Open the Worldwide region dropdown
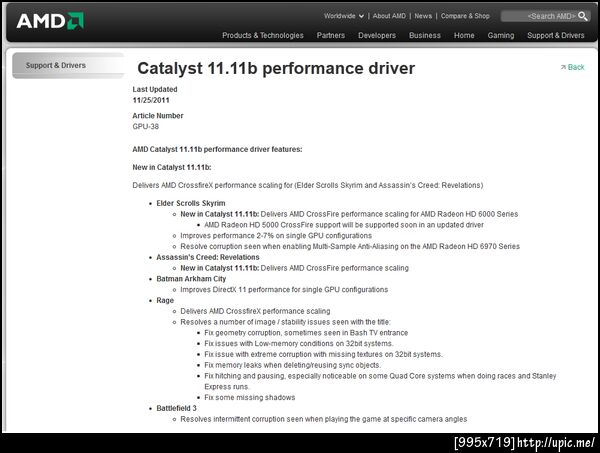 tap(344, 16)
